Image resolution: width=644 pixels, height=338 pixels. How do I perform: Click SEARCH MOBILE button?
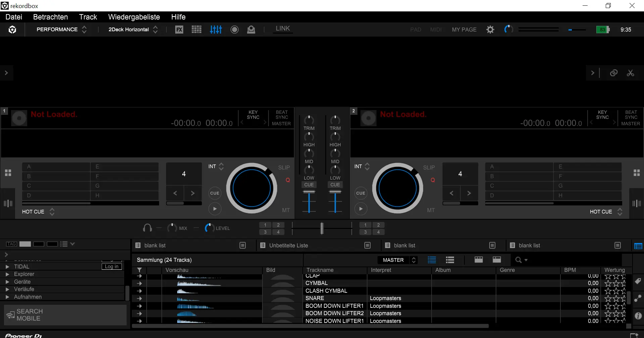point(65,315)
